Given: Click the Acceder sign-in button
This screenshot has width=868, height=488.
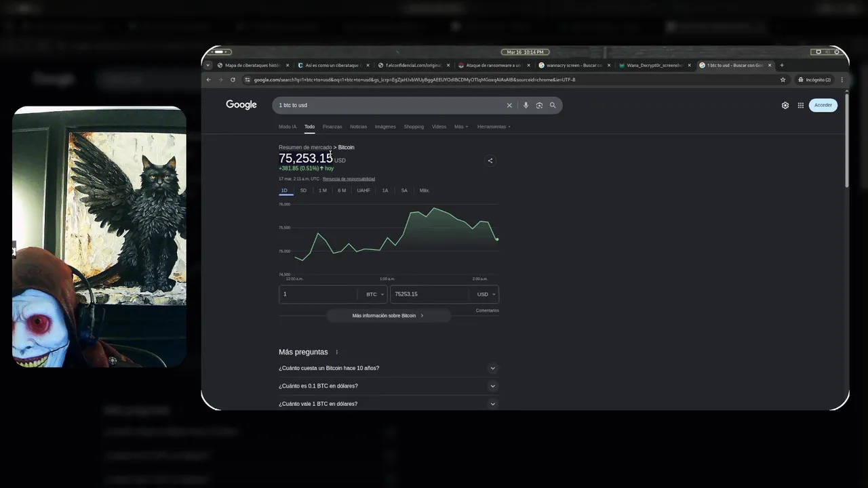Looking at the screenshot, I should [x=823, y=105].
